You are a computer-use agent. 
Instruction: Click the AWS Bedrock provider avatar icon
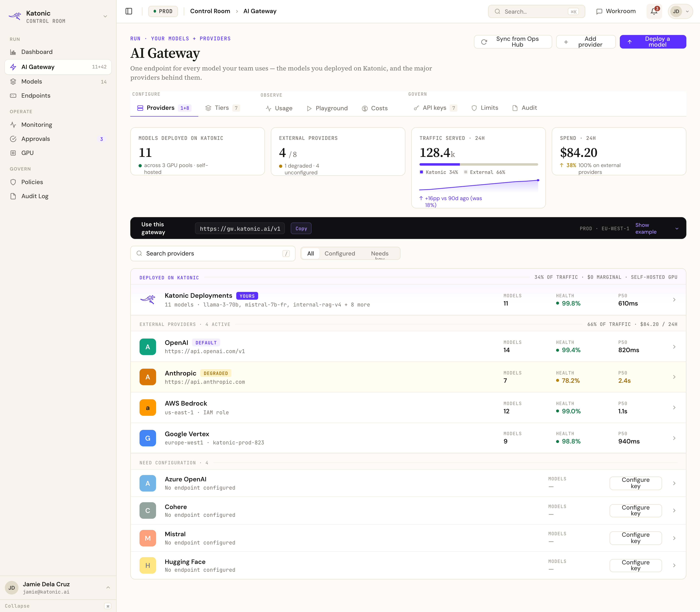point(148,407)
